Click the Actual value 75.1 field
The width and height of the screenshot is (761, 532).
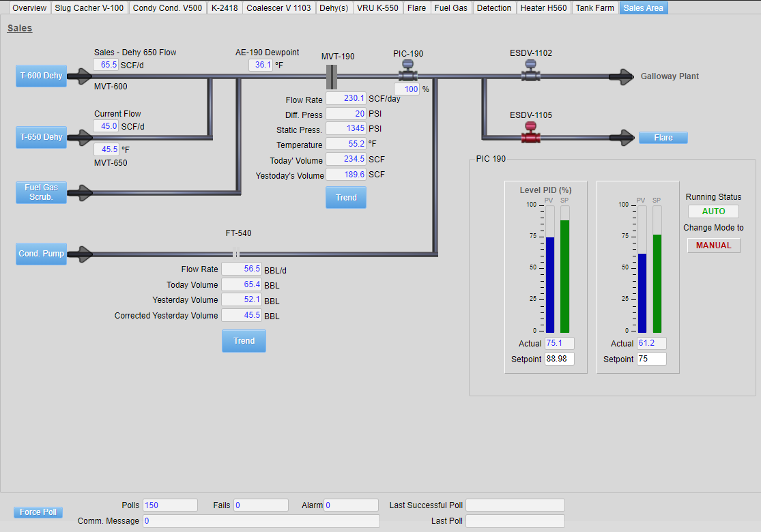click(x=559, y=343)
